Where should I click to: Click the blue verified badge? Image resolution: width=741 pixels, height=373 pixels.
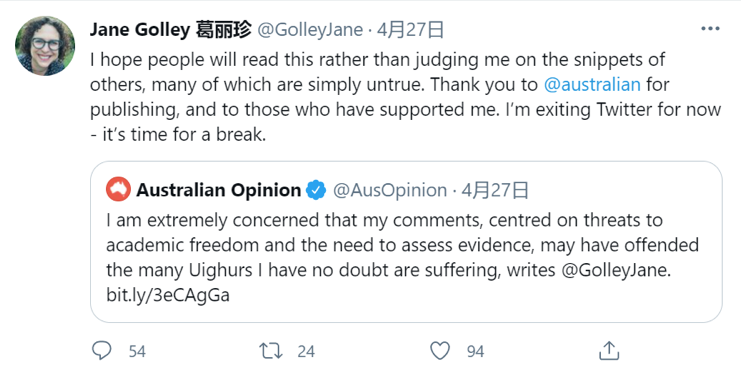(316, 190)
